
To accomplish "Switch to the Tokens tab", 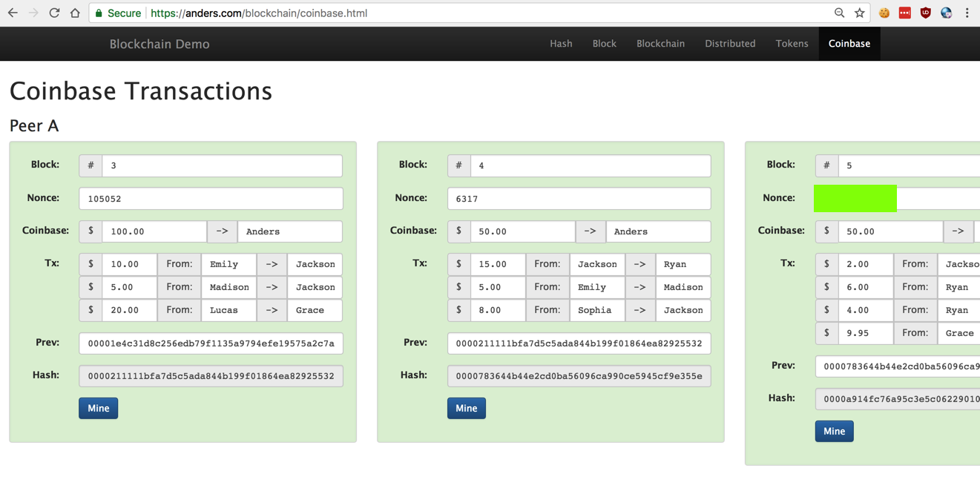I will pos(792,44).
